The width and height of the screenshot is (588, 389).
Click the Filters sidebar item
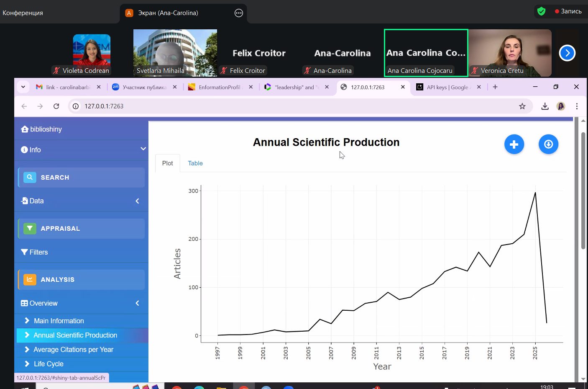pyautogui.click(x=38, y=252)
